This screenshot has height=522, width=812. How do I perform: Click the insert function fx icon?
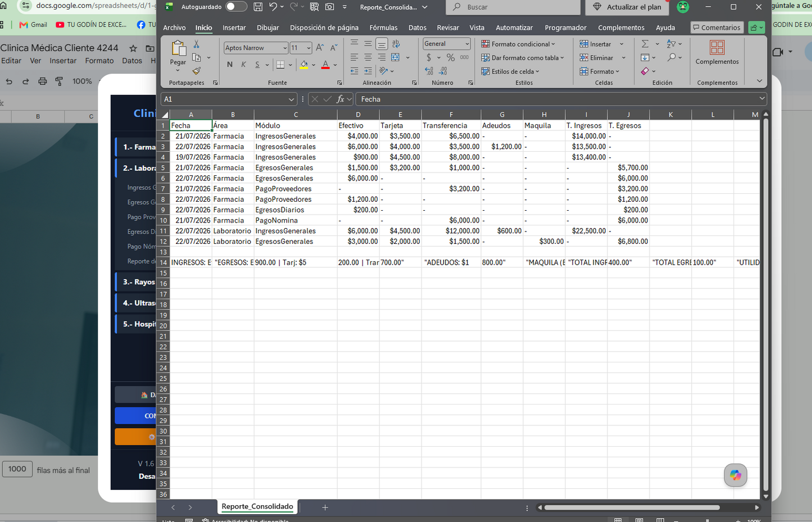click(x=340, y=99)
